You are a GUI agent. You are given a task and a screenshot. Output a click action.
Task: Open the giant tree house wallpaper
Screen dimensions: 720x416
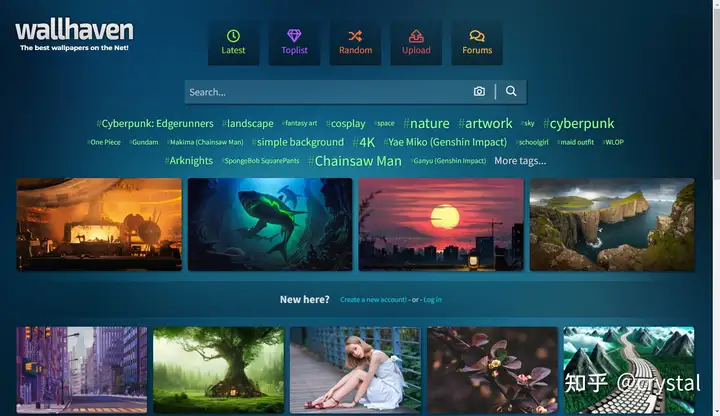tap(219, 370)
